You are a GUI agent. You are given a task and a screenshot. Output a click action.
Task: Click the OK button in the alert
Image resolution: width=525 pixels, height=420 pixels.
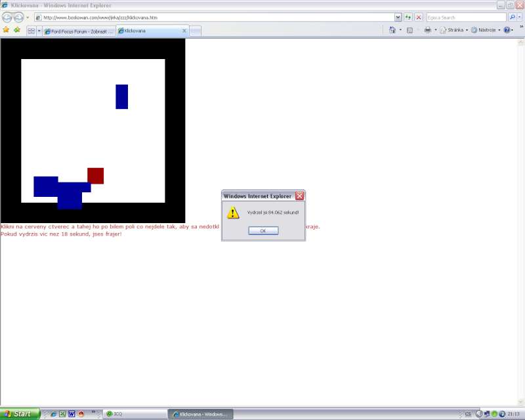[263, 231]
